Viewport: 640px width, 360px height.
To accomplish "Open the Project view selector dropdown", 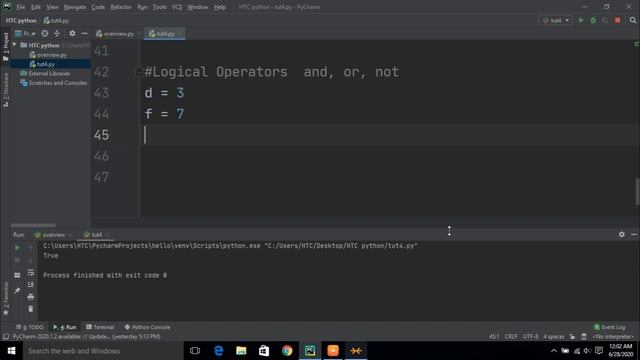I will point(25,33).
